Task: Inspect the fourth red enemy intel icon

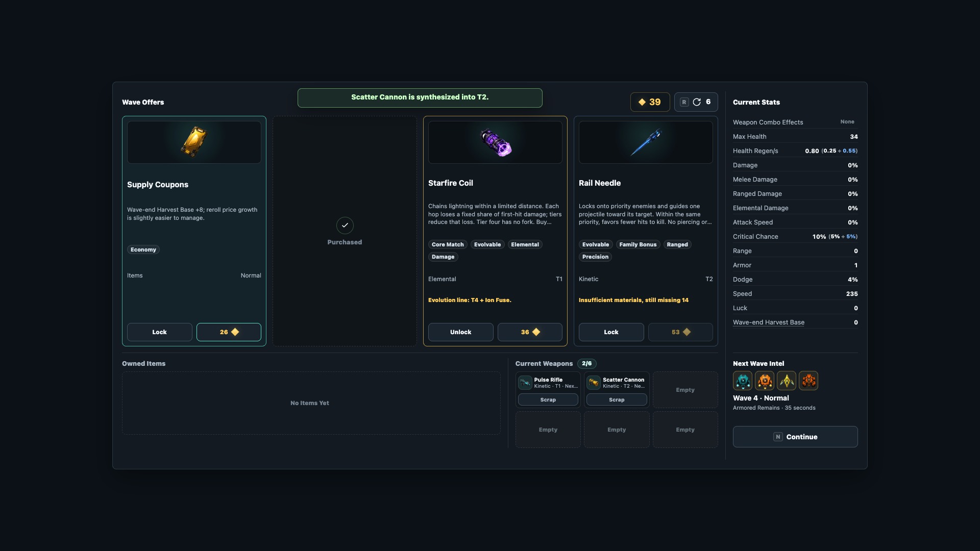Action: click(808, 381)
